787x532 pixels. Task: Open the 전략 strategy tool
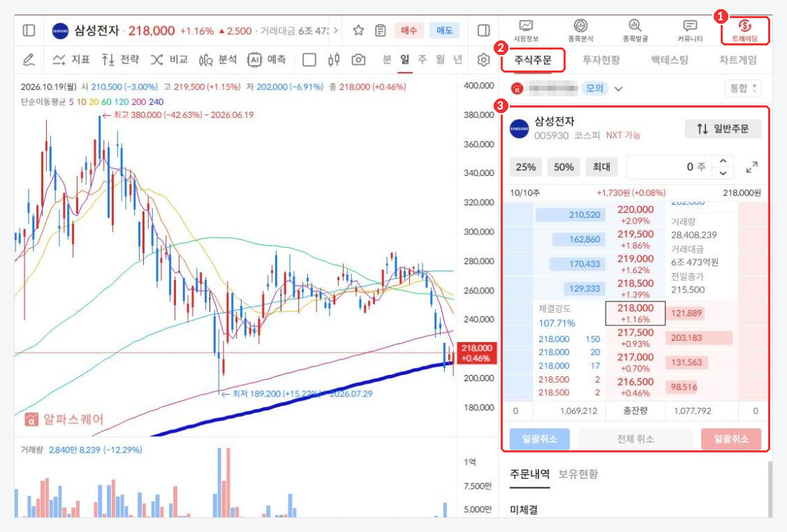[x=120, y=60]
